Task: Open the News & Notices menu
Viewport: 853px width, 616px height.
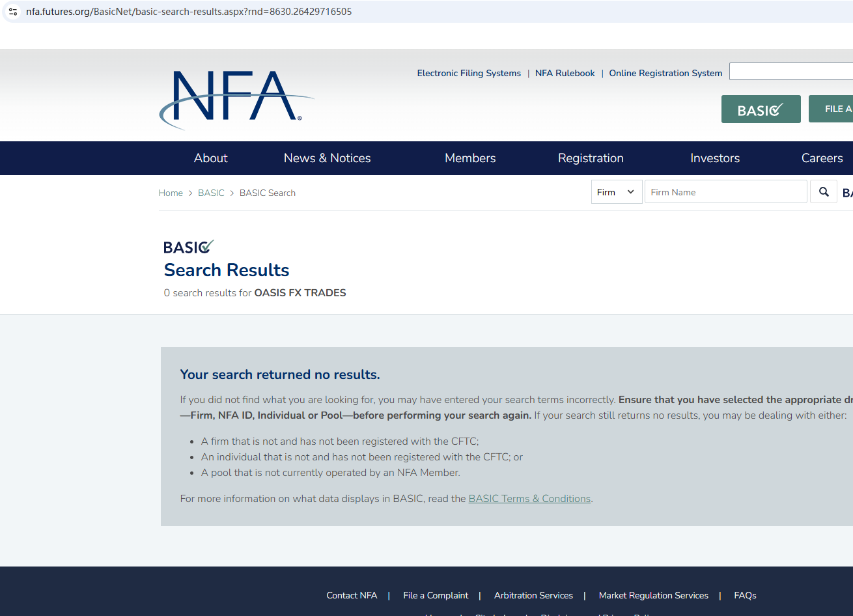Action: click(x=327, y=158)
